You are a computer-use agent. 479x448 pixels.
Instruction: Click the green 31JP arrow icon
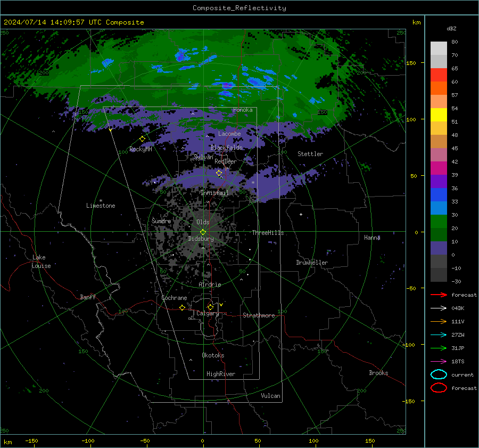[439, 348]
